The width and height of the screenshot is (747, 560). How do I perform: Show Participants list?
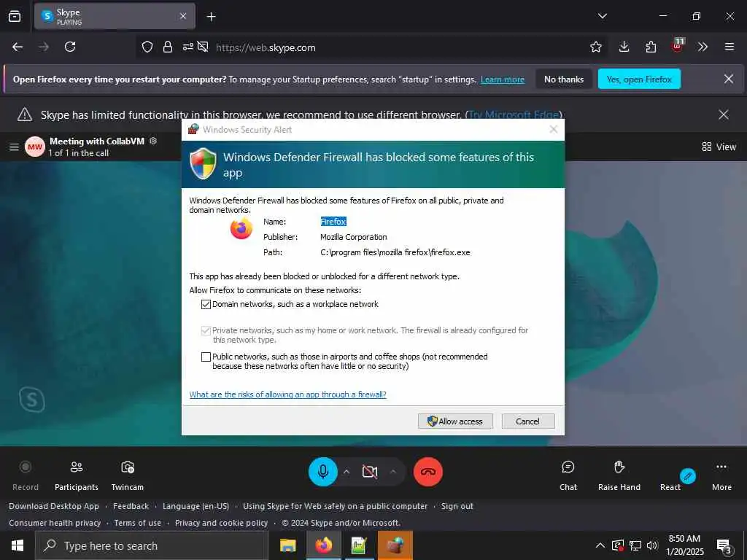(76, 475)
